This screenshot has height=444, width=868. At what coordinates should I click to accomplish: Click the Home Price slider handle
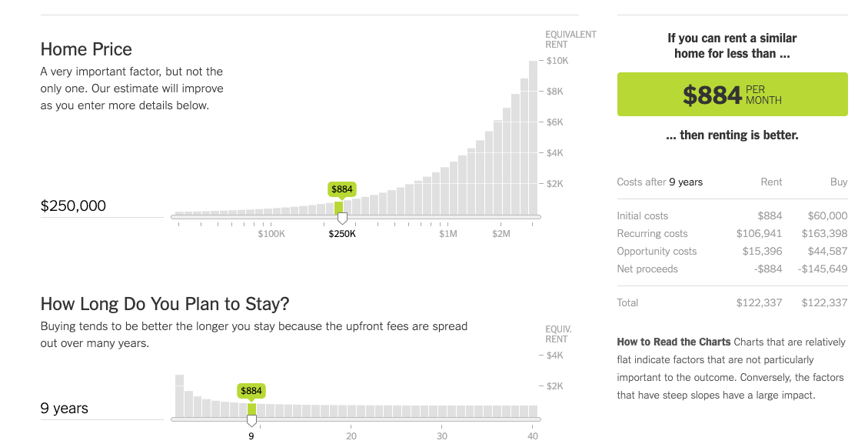[342, 219]
